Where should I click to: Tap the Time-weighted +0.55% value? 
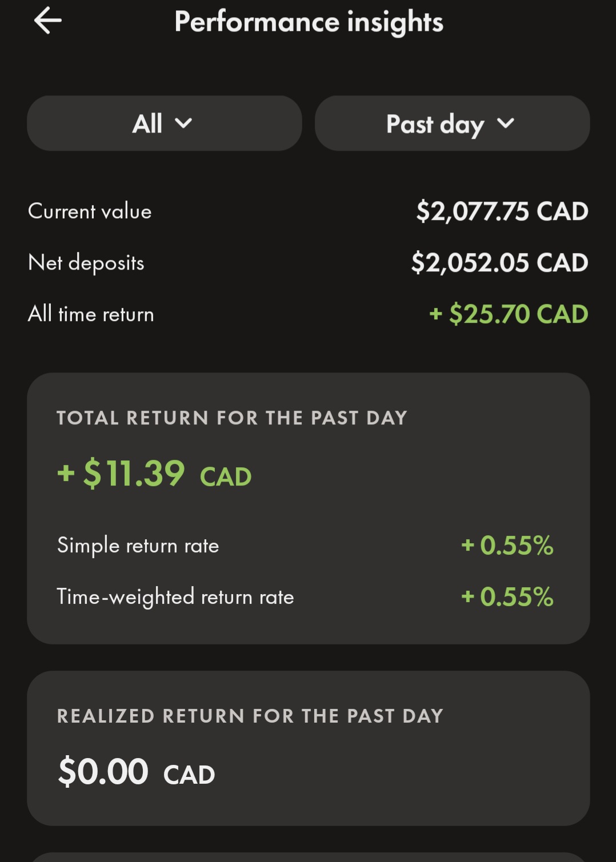(x=507, y=597)
